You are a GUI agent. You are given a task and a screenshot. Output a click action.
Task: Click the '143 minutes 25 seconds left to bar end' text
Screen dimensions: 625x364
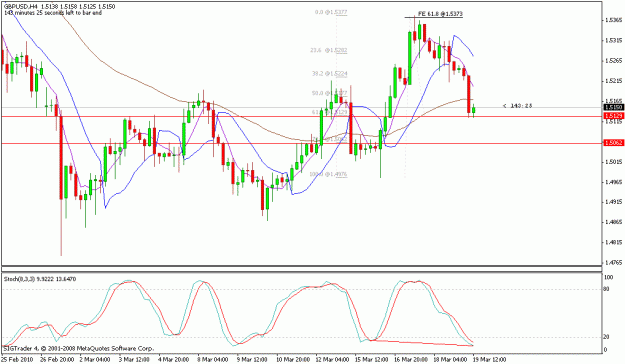pyautogui.click(x=53, y=13)
